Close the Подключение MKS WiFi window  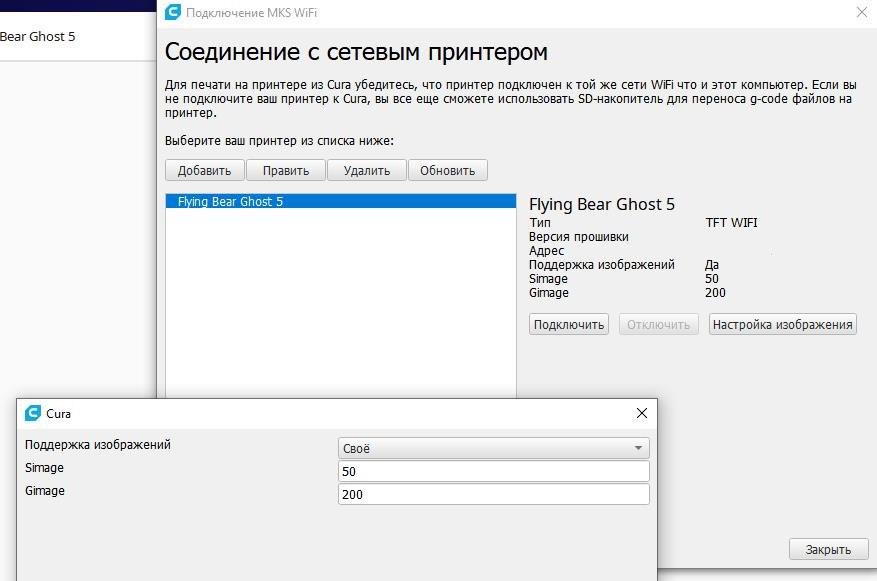pos(862,12)
